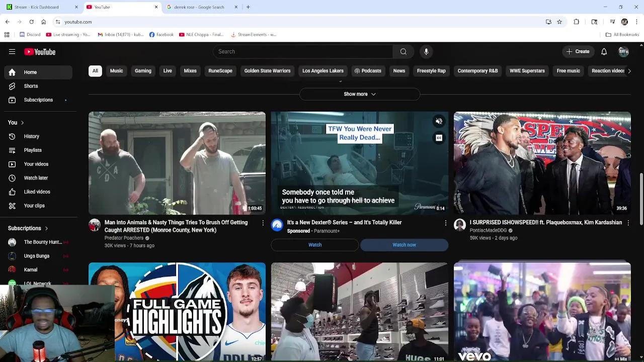Open the notifications bell
The height and width of the screenshot is (362, 644).
604,52
